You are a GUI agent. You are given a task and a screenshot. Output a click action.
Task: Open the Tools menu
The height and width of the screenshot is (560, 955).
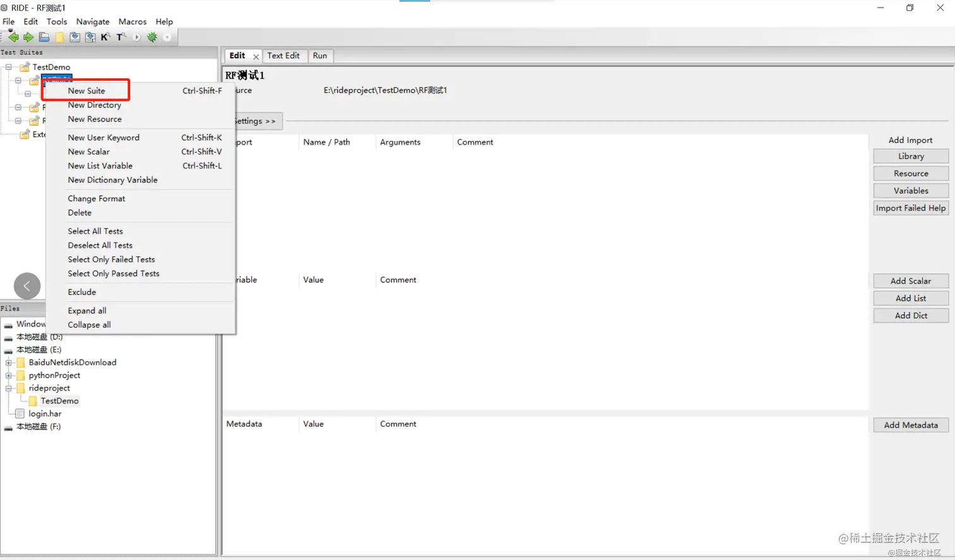(x=57, y=21)
